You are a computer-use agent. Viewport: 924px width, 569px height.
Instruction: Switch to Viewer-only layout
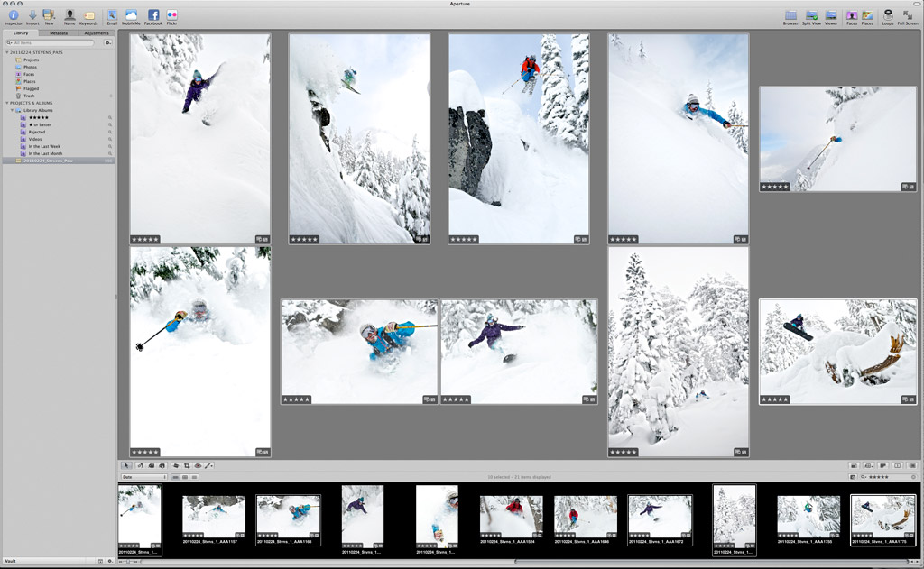pyautogui.click(x=831, y=15)
